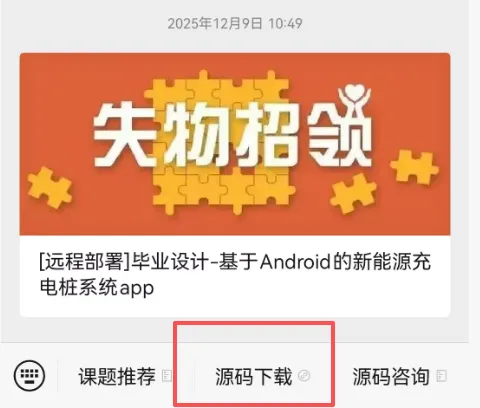Open the 源码咨询 bottom menu

point(391,376)
